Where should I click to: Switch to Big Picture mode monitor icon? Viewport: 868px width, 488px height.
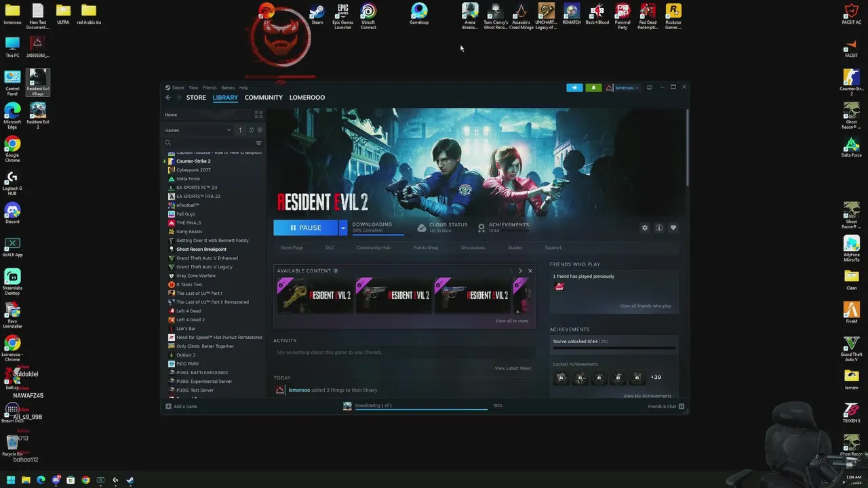pos(649,87)
